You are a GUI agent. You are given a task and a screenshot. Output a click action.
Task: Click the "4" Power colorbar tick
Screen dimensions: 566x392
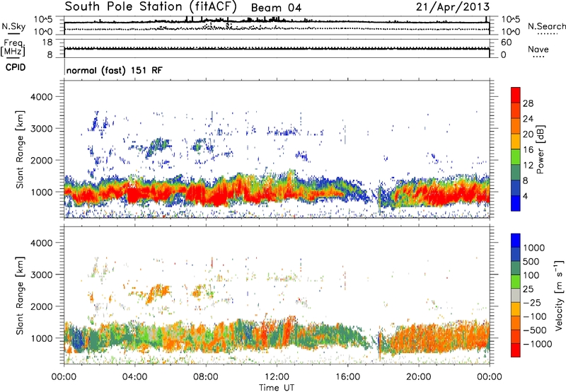tap(525, 196)
